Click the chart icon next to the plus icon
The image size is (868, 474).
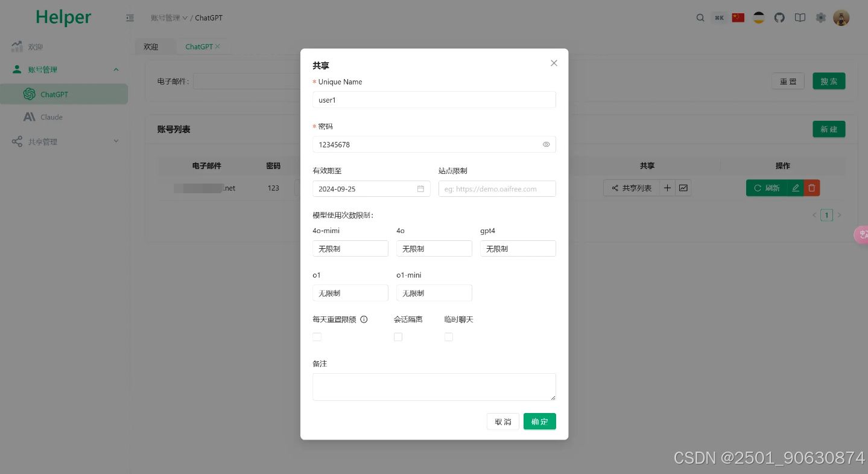(x=683, y=188)
